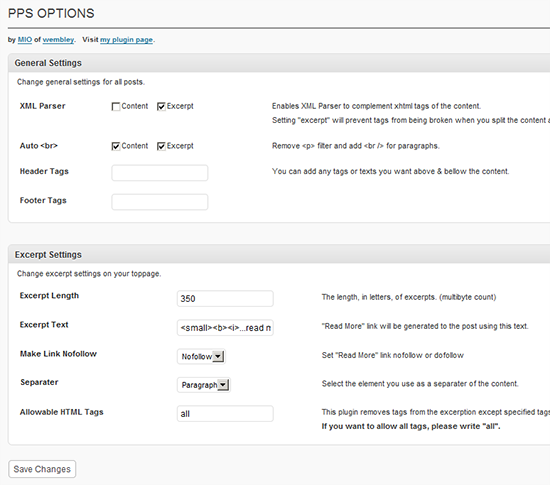Click the General Settings section header
550x485 pixels.
click(48, 63)
